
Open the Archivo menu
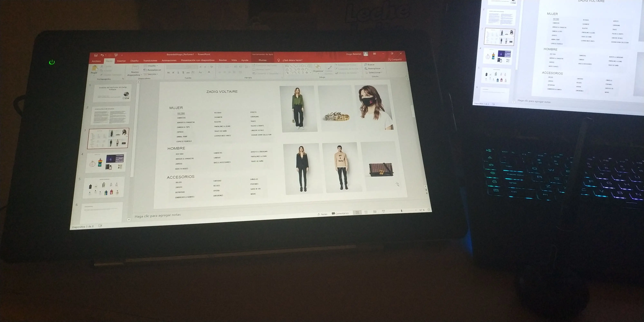pyautogui.click(x=96, y=61)
